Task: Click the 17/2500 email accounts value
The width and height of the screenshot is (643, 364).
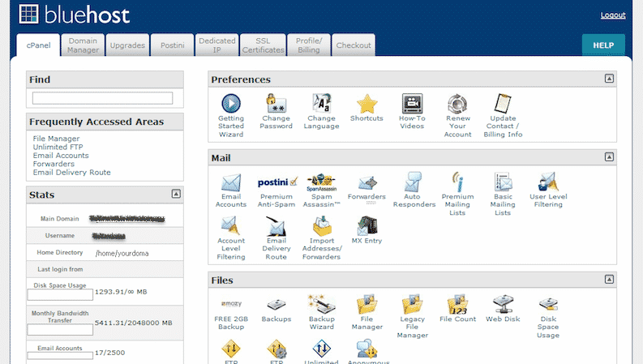Action: (110, 353)
